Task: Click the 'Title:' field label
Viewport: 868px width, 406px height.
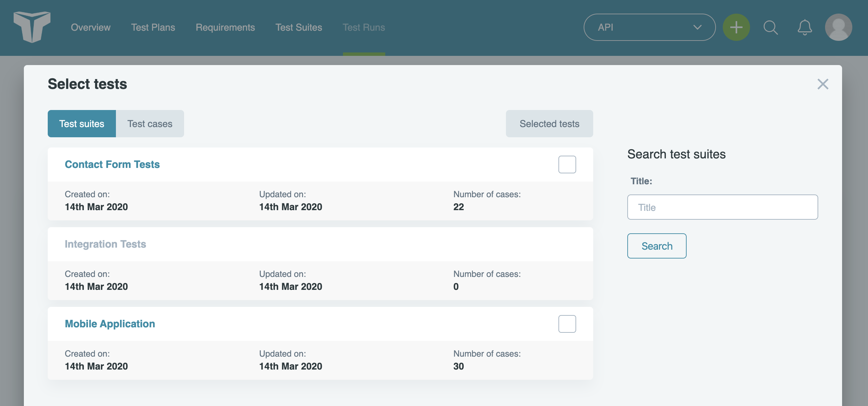Action: [x=641, y=181]
